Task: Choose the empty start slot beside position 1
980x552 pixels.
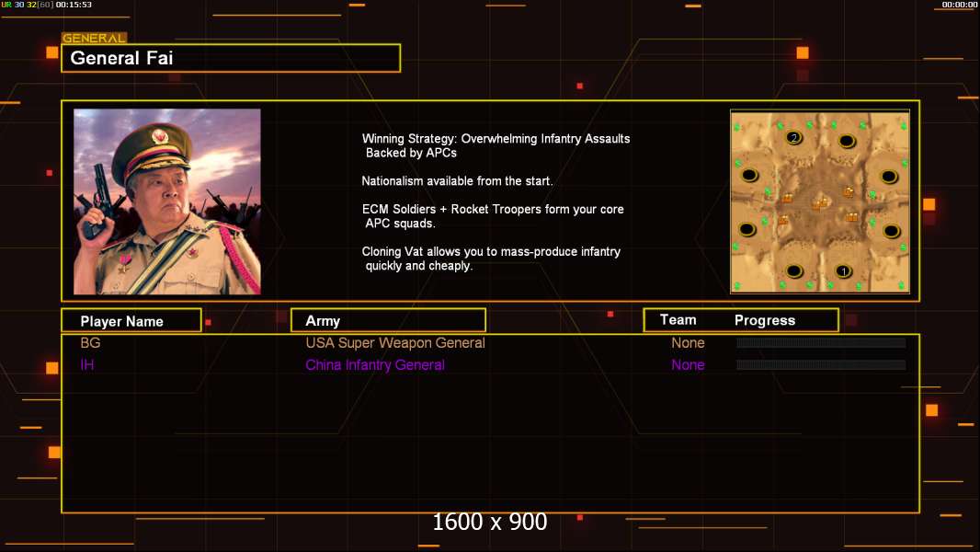Action: click(793, 271)
